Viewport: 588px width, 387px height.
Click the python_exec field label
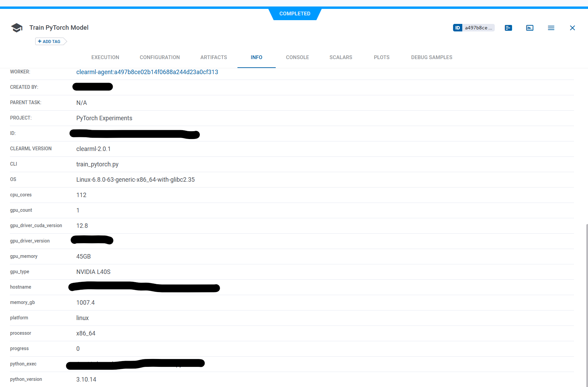[x=23, y=364]
